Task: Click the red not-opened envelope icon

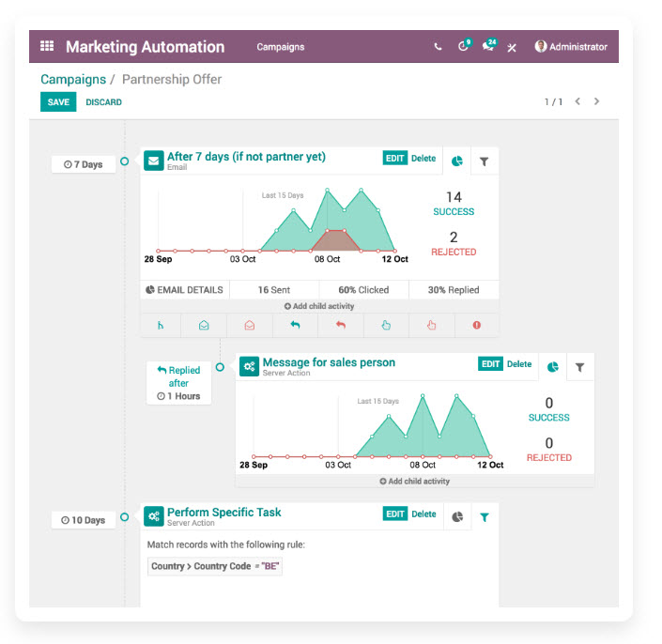Action: coord(249,326)
